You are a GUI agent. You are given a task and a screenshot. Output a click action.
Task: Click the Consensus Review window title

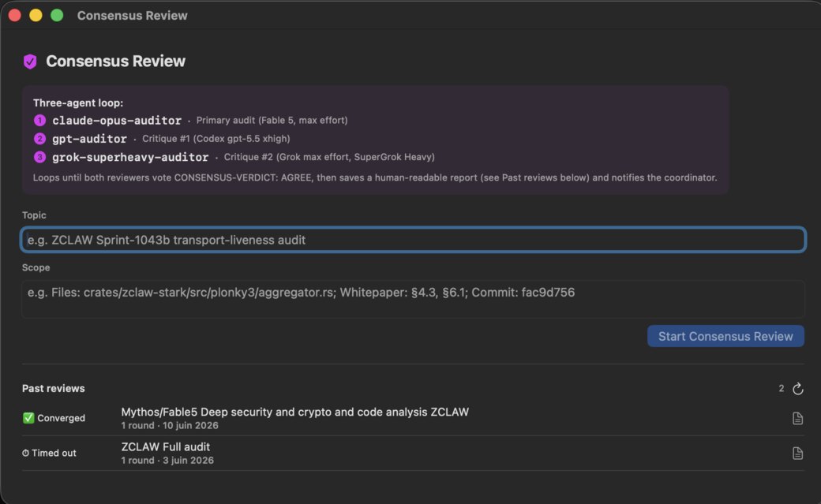tap(133, 16)
